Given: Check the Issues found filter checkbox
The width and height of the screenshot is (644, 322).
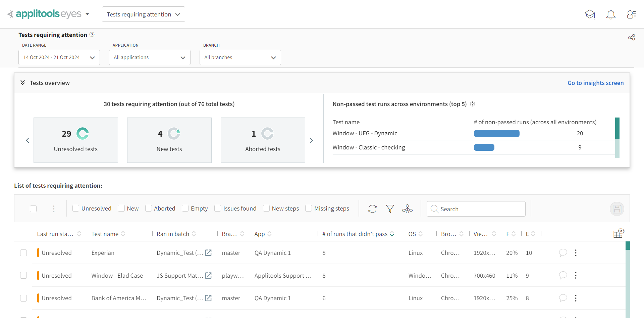Looking at the screenshot, I should click(x=218, y=208).
